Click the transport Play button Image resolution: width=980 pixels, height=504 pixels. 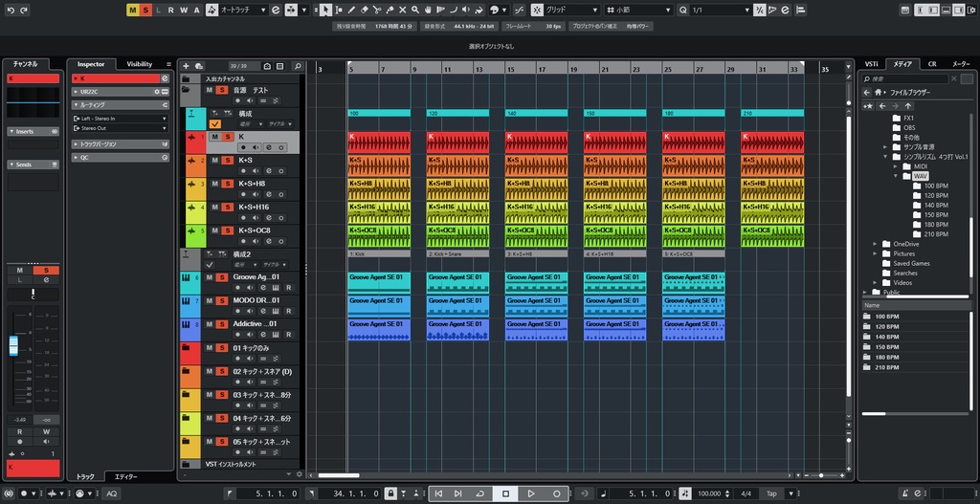click(531, 493)
